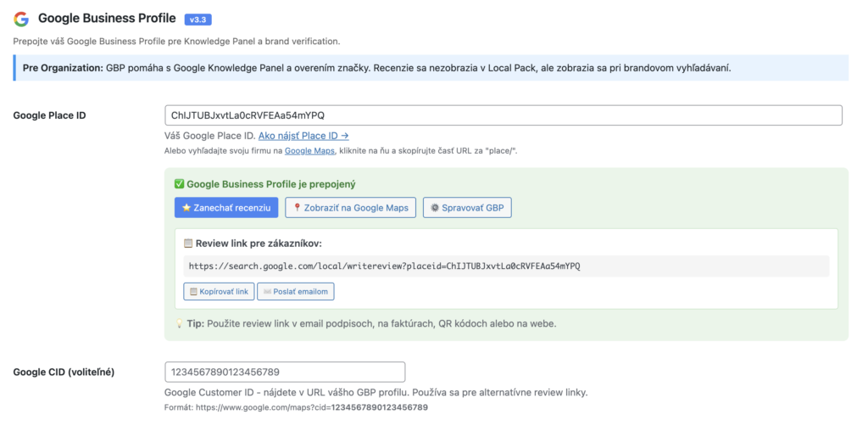Open the 'Ako nájsť Place ID' link
The height and width of the screenshot is (437, 868).
[x=303, y=136]
